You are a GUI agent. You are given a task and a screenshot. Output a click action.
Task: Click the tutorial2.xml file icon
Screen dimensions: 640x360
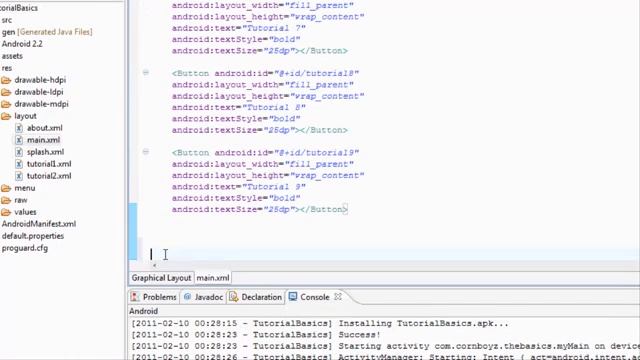[x=19, y=176]
